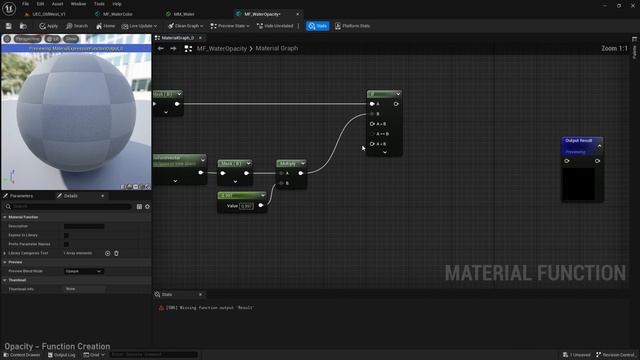Open the File menu
This screenshot has width=640, height=360.
tap(25, 4)
